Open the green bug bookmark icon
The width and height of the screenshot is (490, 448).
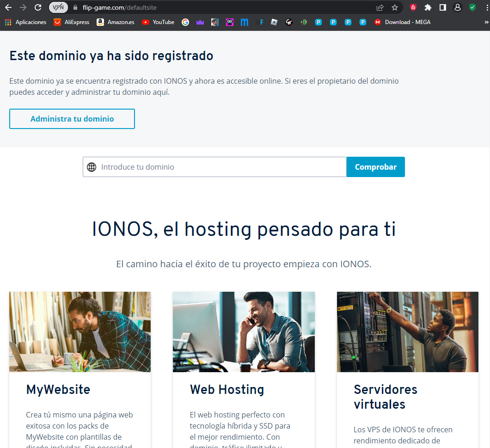(x=304, y=22)
